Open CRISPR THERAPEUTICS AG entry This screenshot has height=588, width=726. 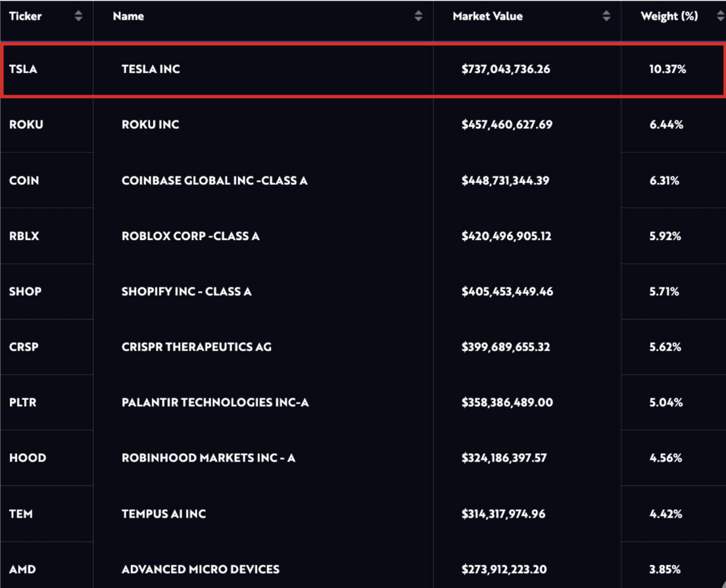pos(196,347)
